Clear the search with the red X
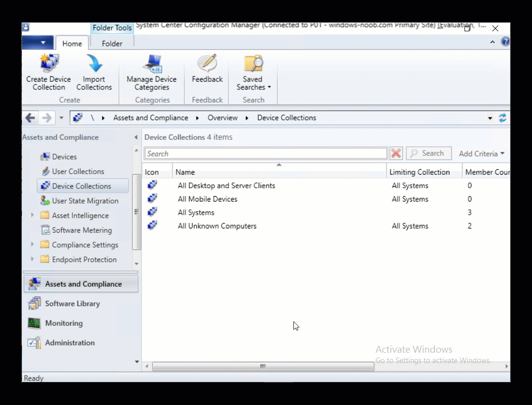Viewport: 532px width, 405px height. [396, 154]
